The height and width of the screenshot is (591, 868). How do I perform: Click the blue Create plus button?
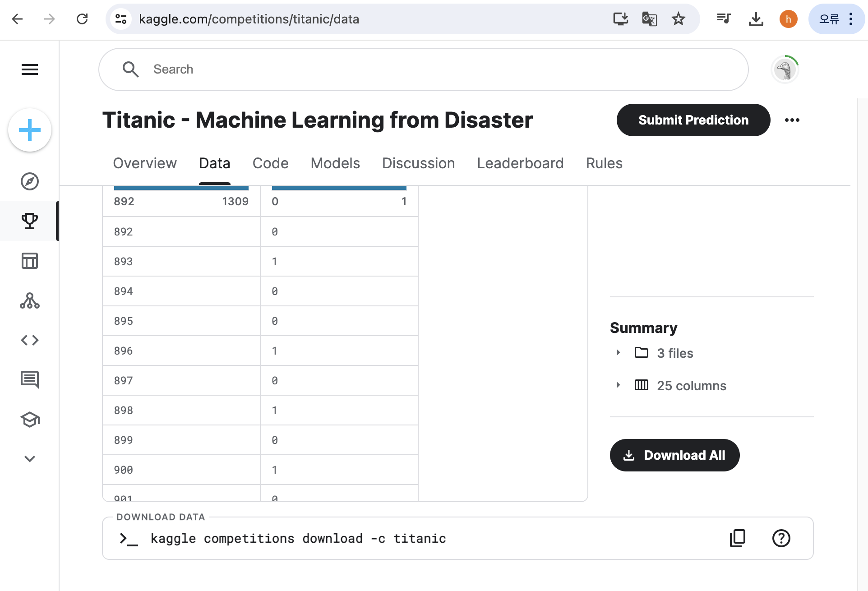30,130
